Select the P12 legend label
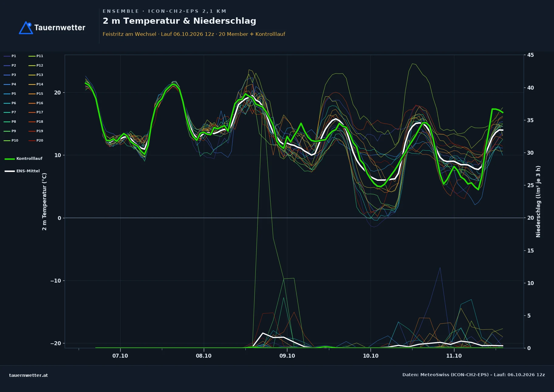Screen dimensions: 554x392 click(x=40, y=65)
